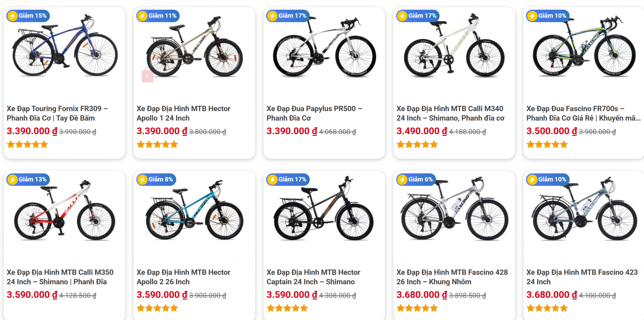Click the pink add-to-cart bag icon
Viewport: 644px width, 320px height.
(x=147, y=76)
